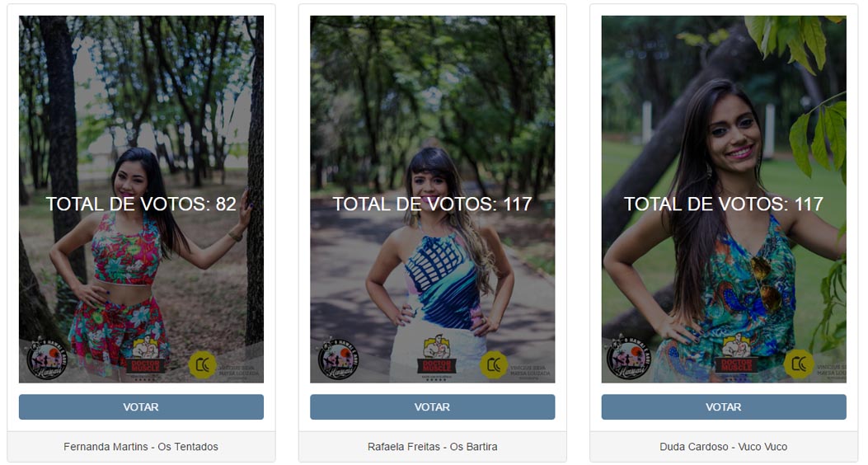Click the Hawaii logo on Fernanda's photo
This screenshot has width=868, height=465.
(x=47, y=358)
